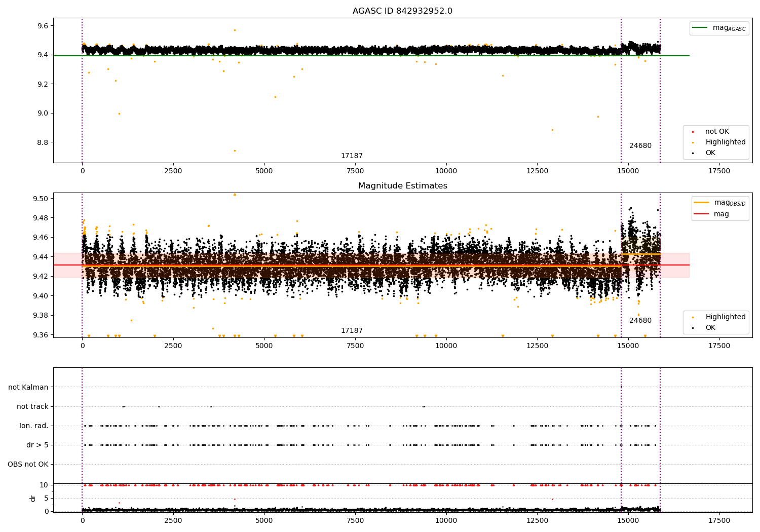Viewport: 760px width, 532px height.
Task: Click the dr axis tick labeled 5
Action: pos(47,499)
